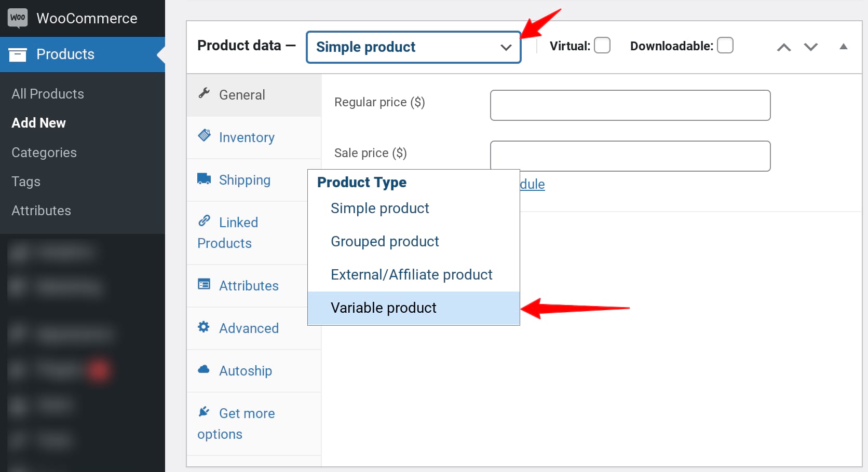This screenshot has width=868, height=472.
Task: Click the Attributes list icon
Action: click(x=204, y=284)
